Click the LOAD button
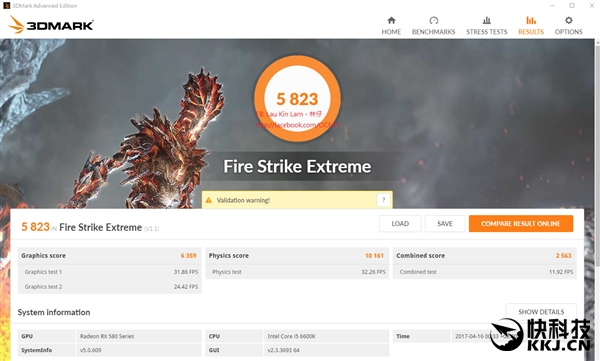 (400, 224)
